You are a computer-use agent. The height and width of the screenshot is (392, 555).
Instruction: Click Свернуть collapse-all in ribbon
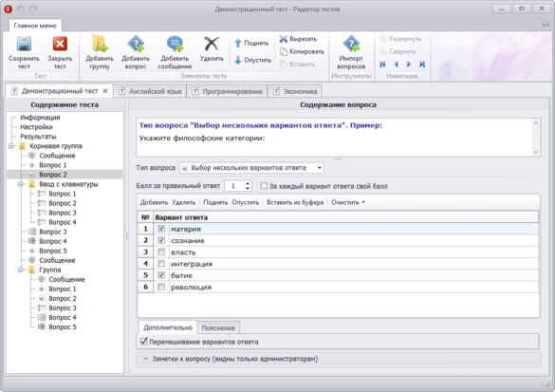398,51
